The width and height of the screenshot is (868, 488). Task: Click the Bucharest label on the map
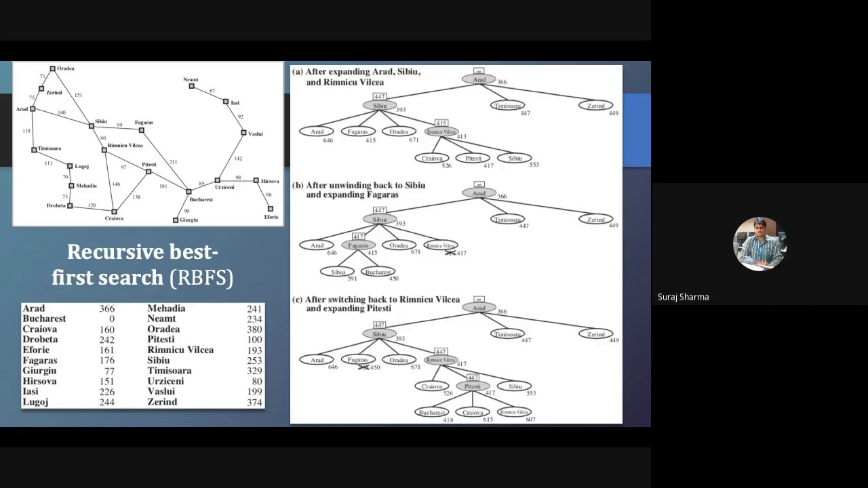pos(201,200)
